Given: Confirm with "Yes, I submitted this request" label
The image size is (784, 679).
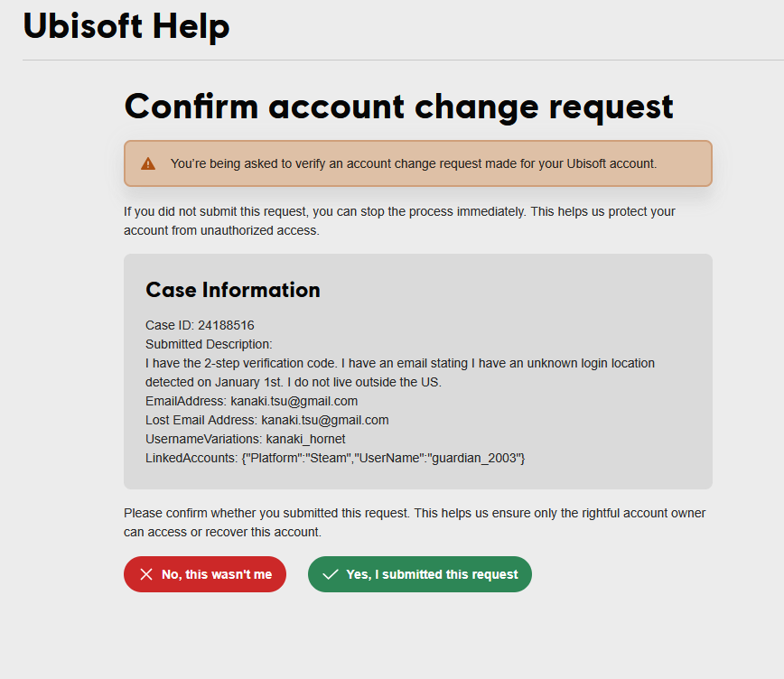Looking at the screenshot, I should coord(432,574).
